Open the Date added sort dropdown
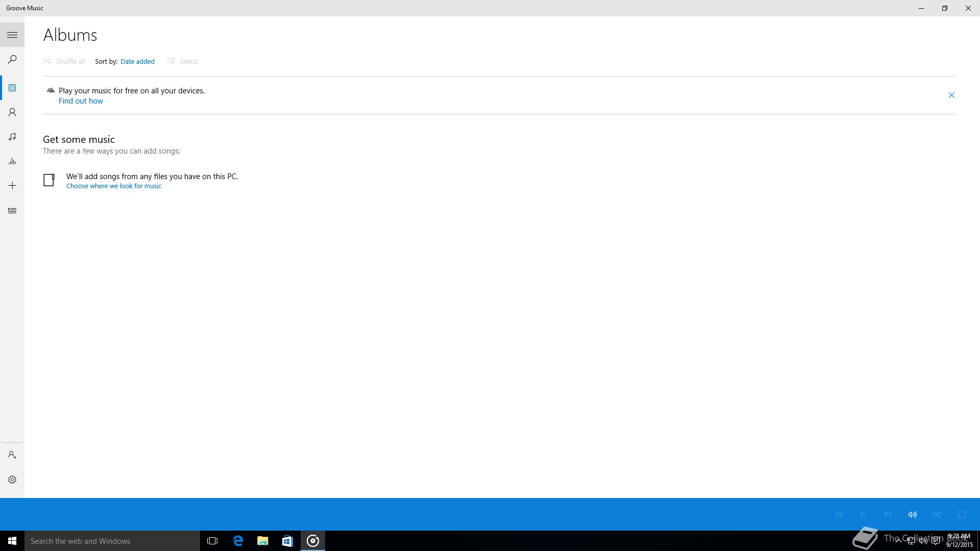The image size is (980, 551). point(137,61)
